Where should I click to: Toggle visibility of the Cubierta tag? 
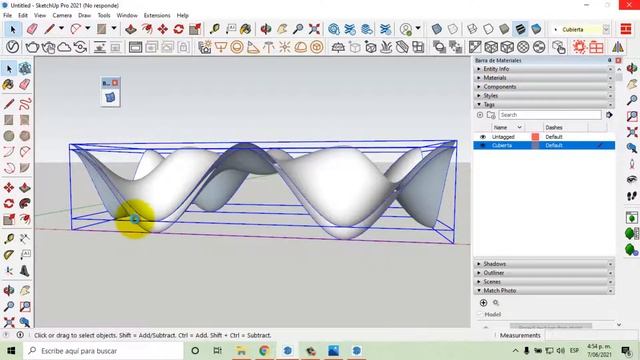click(x=483, y=145)
